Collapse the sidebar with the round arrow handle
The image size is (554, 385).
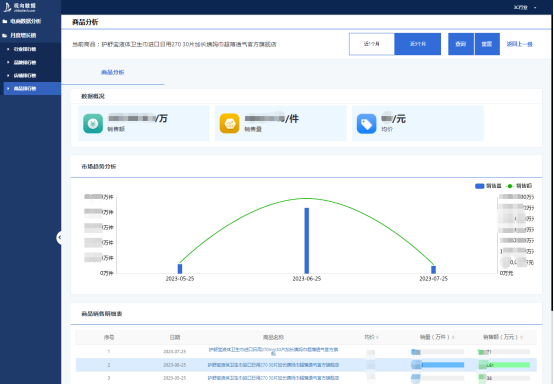59,237
